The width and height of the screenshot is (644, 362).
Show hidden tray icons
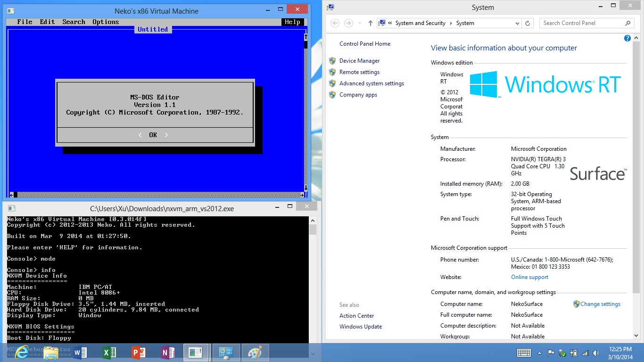(540, 353)
